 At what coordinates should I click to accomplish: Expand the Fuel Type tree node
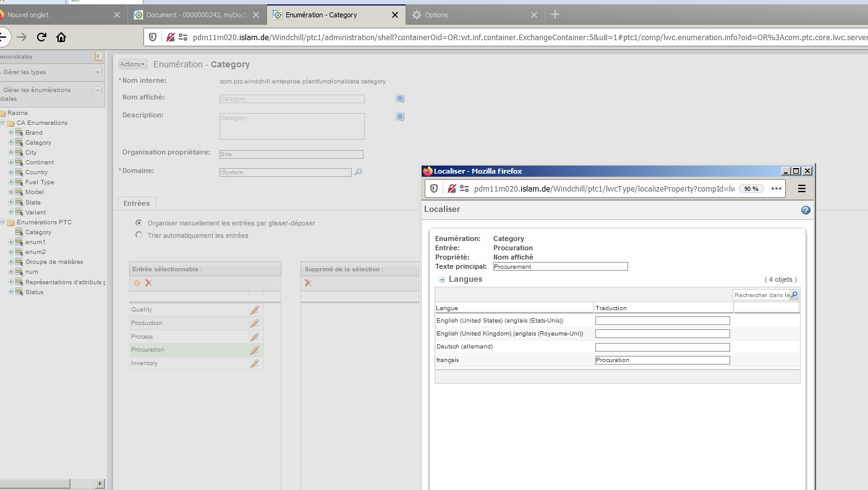coord(11,182)
